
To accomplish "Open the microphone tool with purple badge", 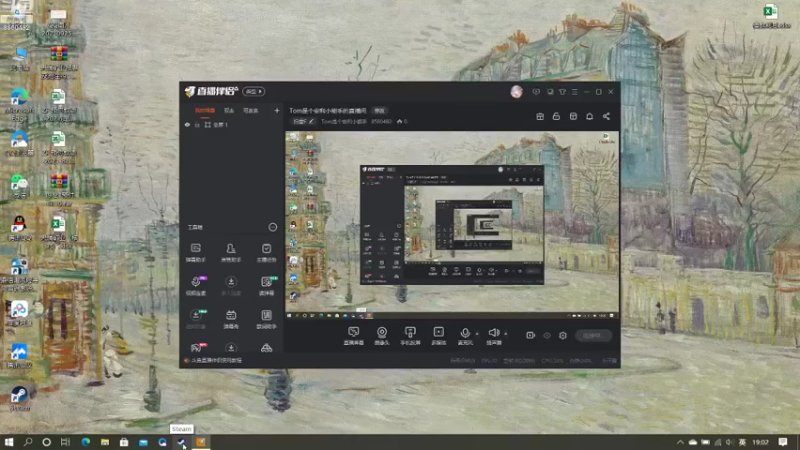I will 195,286.
